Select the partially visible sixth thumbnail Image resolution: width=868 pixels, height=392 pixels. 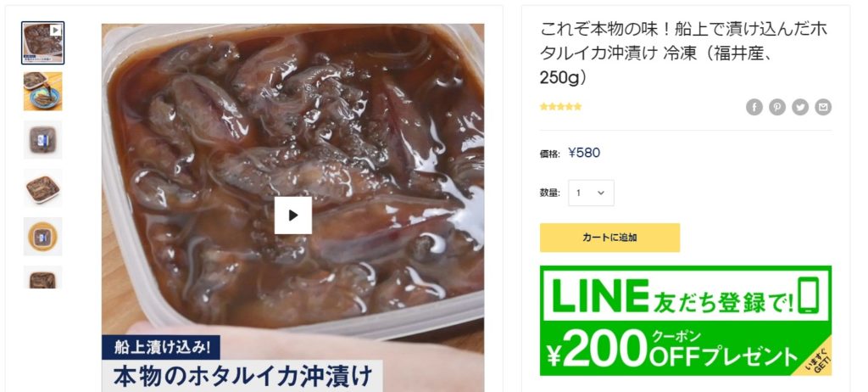(x=42, y=277)
